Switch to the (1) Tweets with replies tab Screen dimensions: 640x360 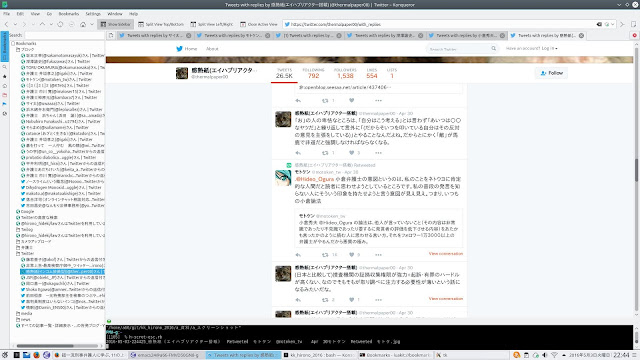tap(308, 36)
